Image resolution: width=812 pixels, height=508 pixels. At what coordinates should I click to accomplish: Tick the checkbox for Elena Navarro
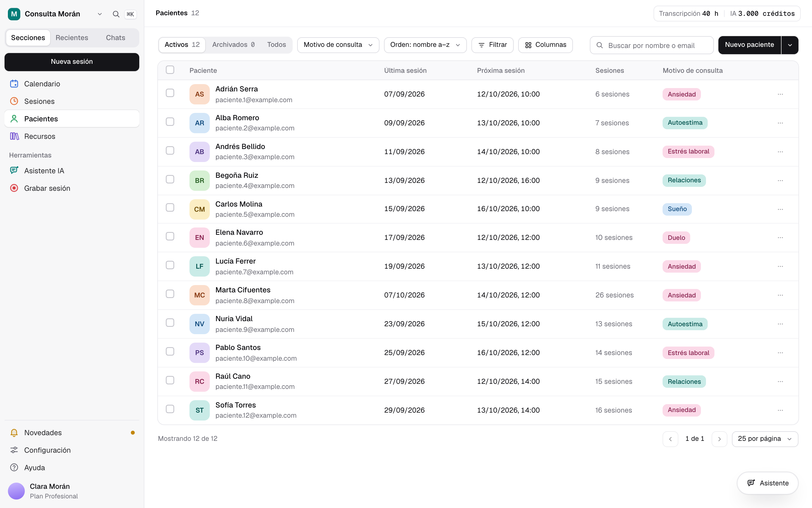click(x=170, y=236)
